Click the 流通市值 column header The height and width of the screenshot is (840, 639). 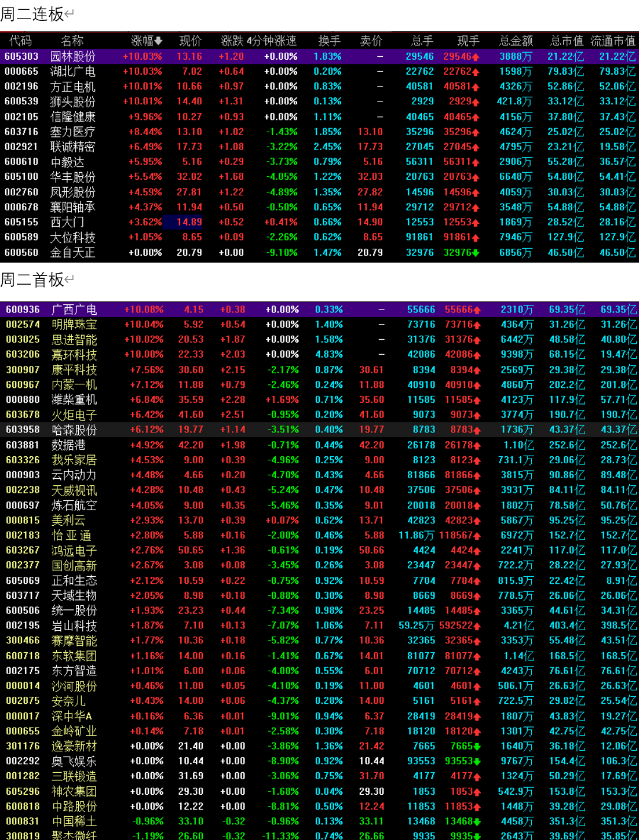612,41
